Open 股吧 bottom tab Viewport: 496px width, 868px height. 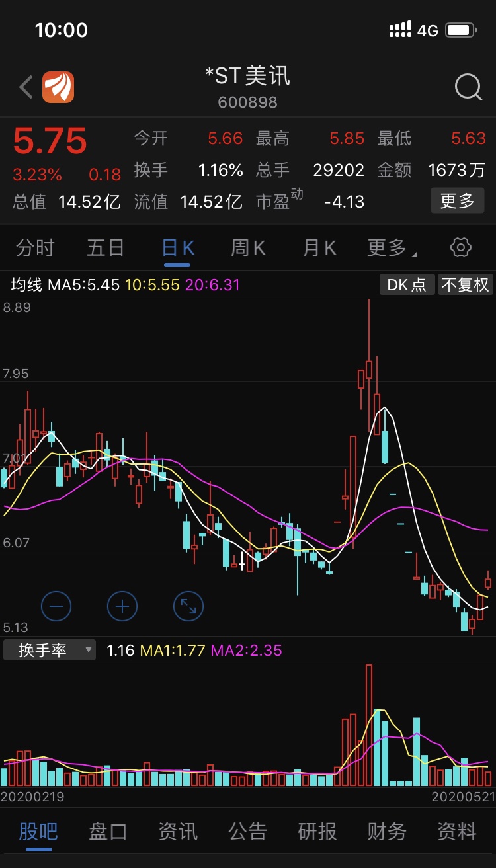tap(38, 831)
